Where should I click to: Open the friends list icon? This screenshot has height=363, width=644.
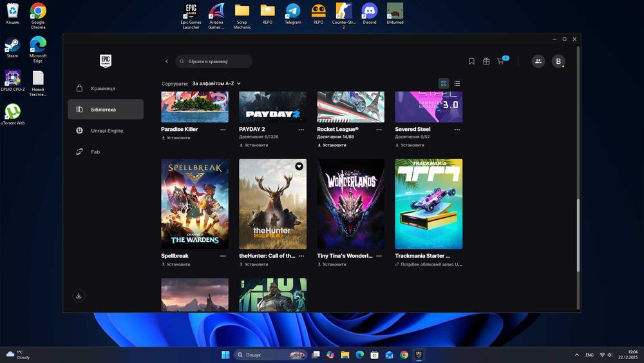[x=538, y=61]
